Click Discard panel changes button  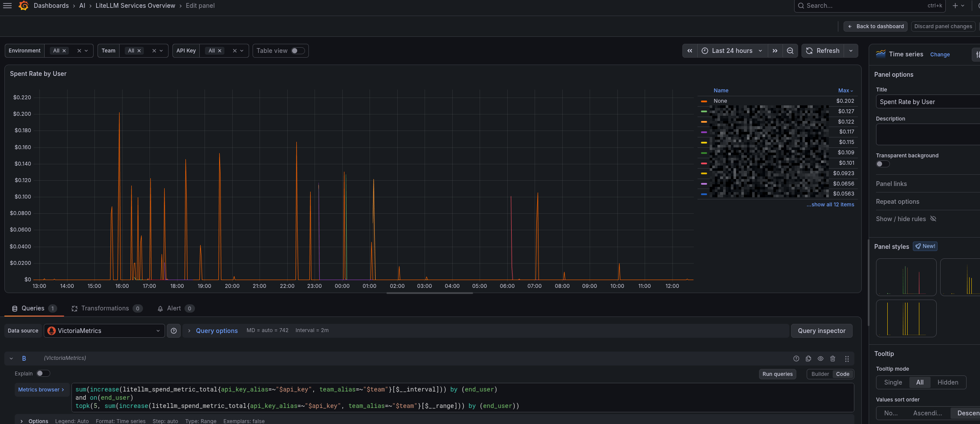(943, 26)
